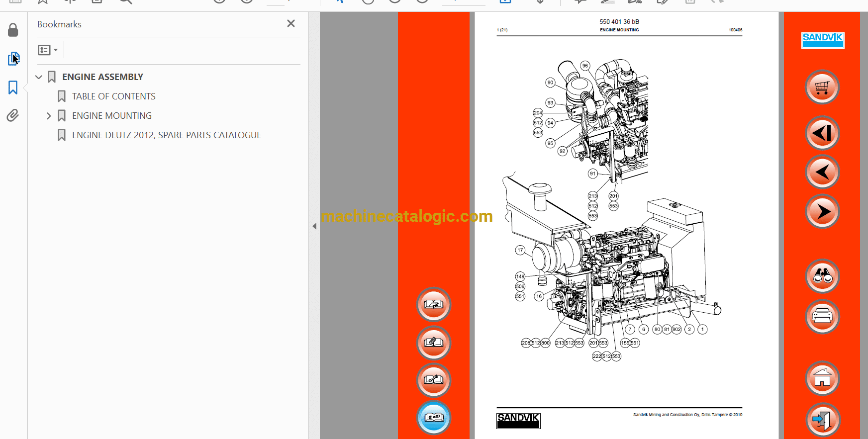Click part callout 90 on the diagram

point(550,83)
